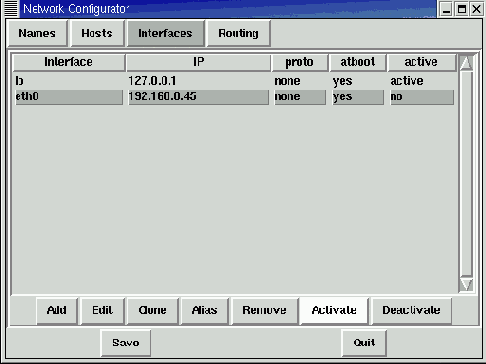
Task: Create an Alias for the interface
Action: tap(204, 310)
